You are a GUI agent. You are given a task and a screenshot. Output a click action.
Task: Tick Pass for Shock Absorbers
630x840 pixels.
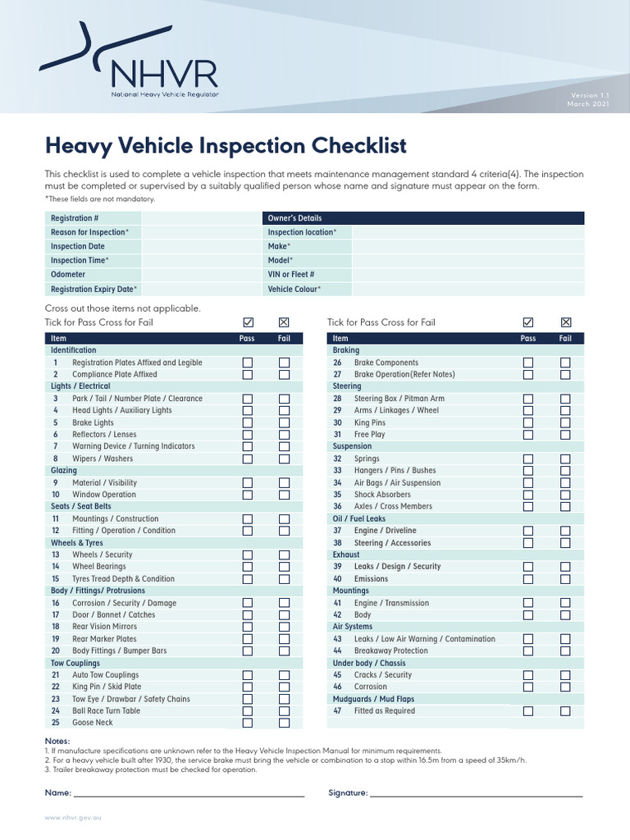(528, 495)
